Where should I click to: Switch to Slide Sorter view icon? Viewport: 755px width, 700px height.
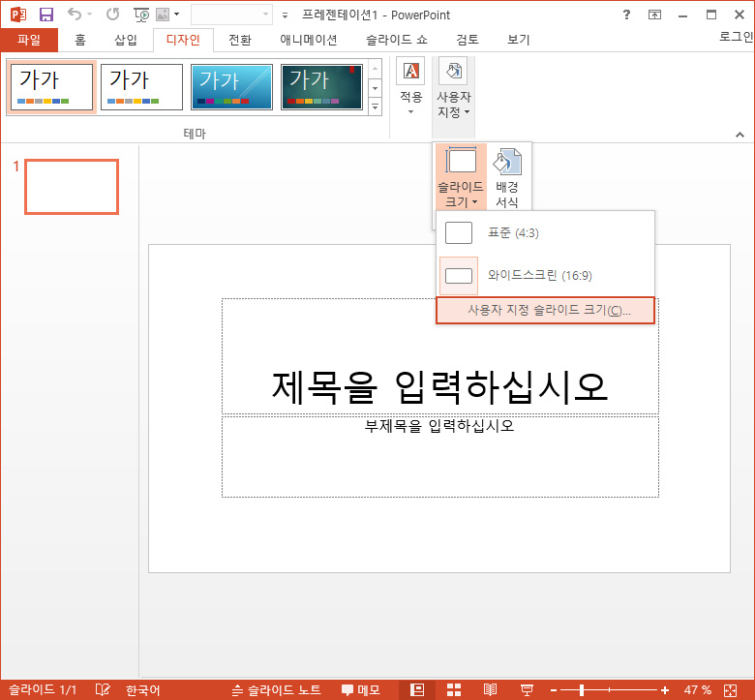[x=454, y=690]
